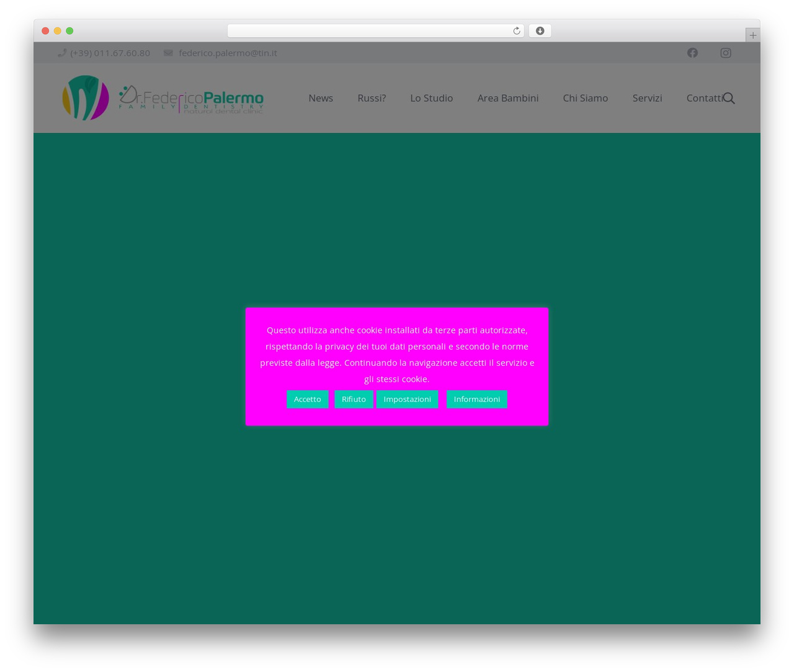Open the Chi Siamo menu
Image resolution: width=794 pixels, height=672 pixels.
[x=585, y=98]
